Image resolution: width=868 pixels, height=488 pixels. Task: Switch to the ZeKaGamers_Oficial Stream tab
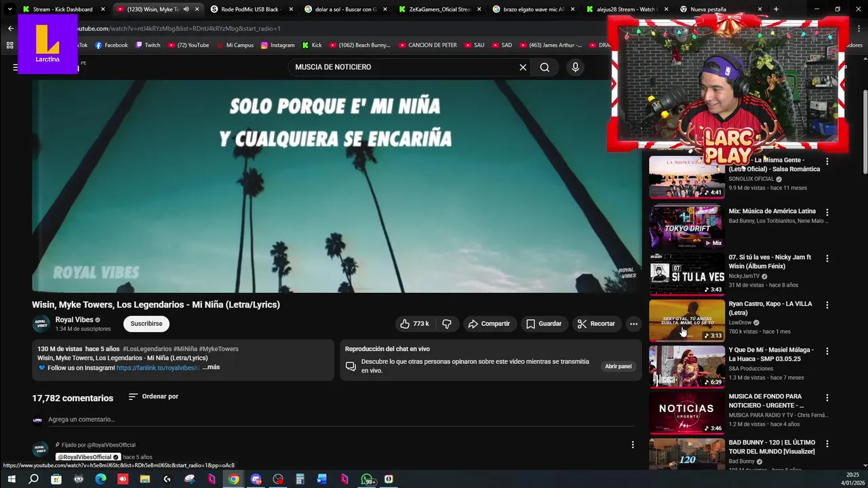pyautogui.click(x=439, y=9)
